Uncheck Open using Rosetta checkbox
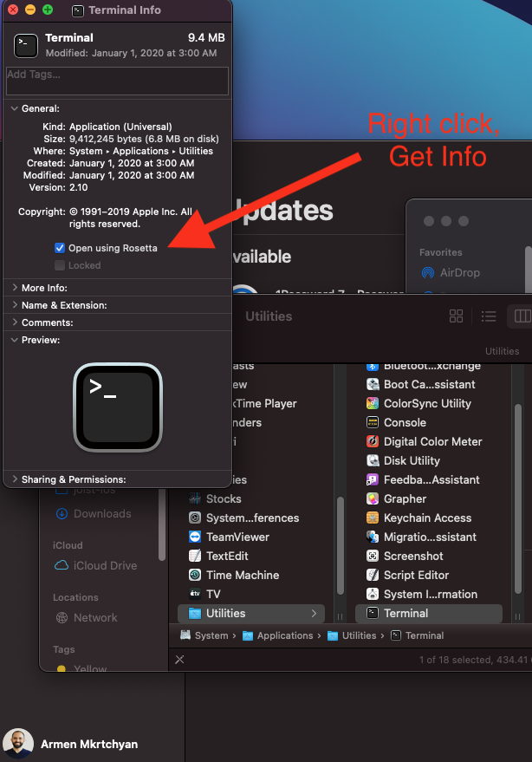The width and height of the screenshot is (532, 762). (59, 248)
